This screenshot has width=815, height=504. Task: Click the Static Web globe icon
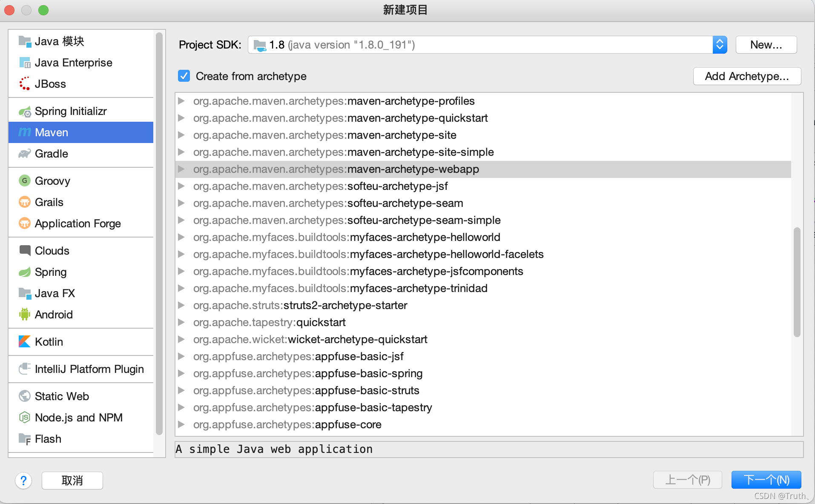point(25,396)
